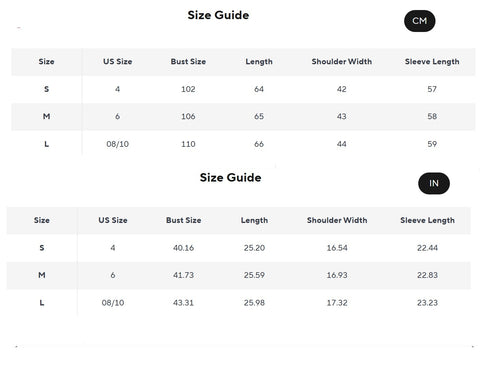Click length value 25.59
Image resolution: width=480 pixels, height=371 pixels.
click(x=254, y=275)
